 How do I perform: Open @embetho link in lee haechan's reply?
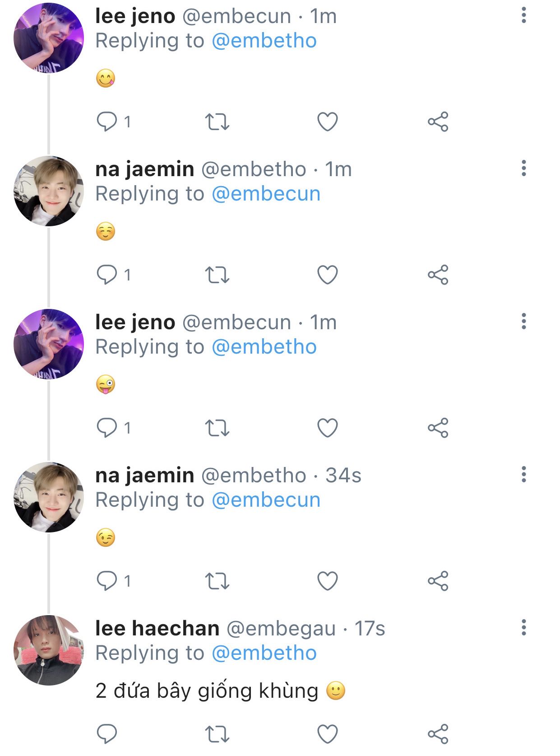[x=264, y=653]
